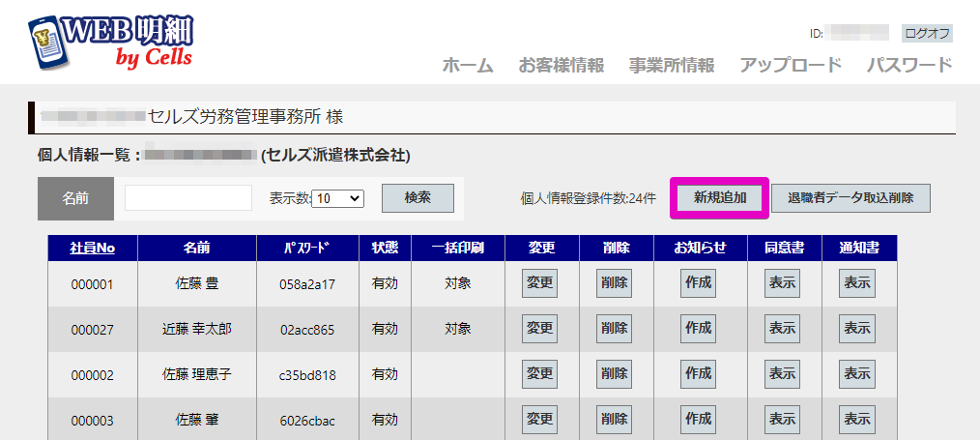
Task: Click the ログオフ button
Action: coord(927,34)
